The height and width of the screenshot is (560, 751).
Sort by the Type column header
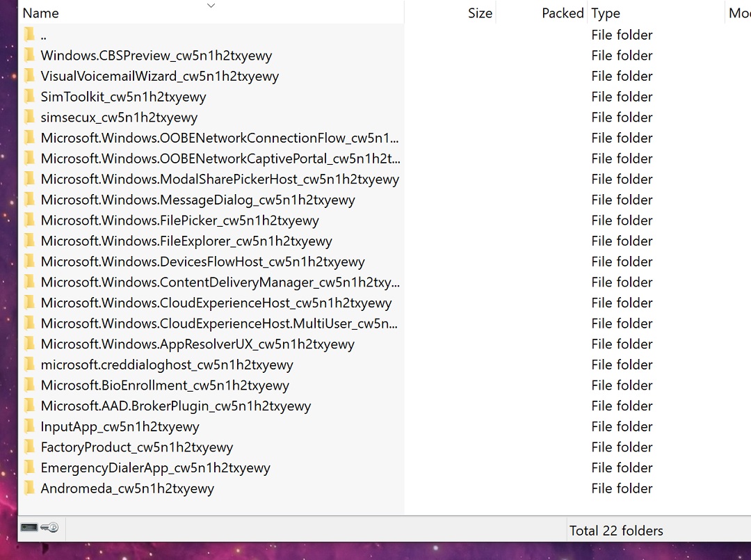[606, 13]
